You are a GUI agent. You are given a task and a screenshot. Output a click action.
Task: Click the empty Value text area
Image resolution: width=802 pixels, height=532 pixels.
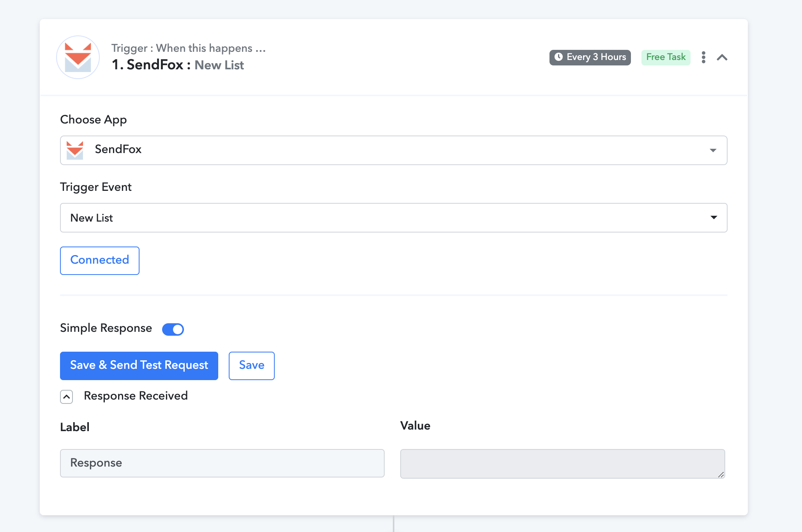[563, 463]
